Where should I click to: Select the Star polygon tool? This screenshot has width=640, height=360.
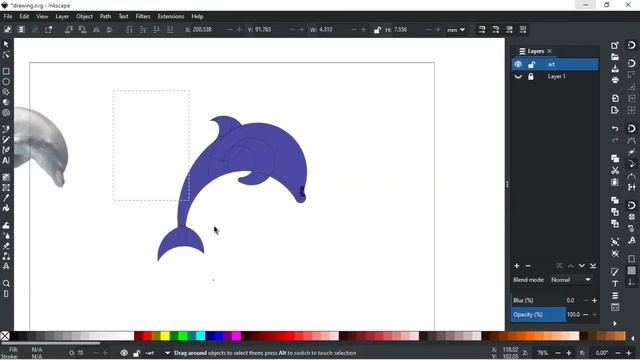(x=6, y=92)
